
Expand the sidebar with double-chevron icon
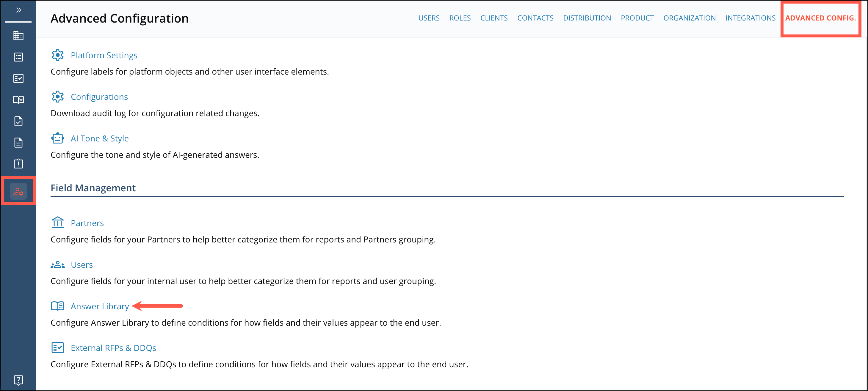(x=18, y=10)
